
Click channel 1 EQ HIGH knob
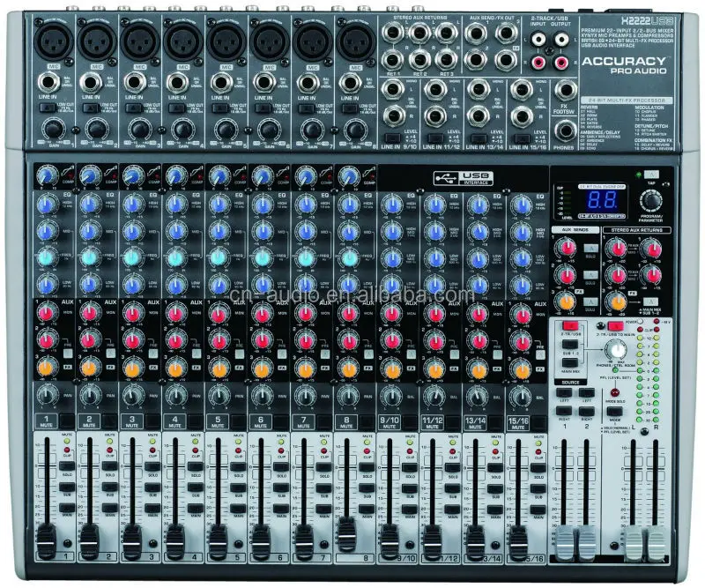point(47,205)
